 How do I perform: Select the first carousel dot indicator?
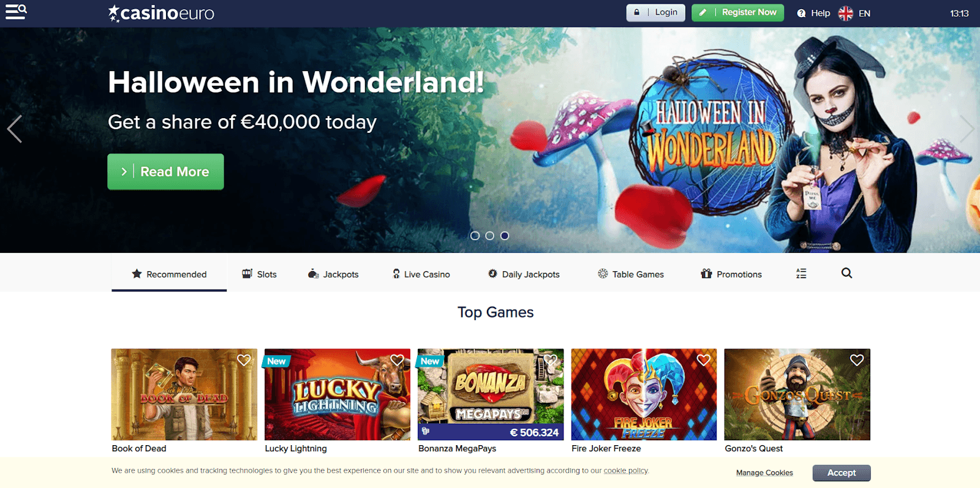coord(475,236)
